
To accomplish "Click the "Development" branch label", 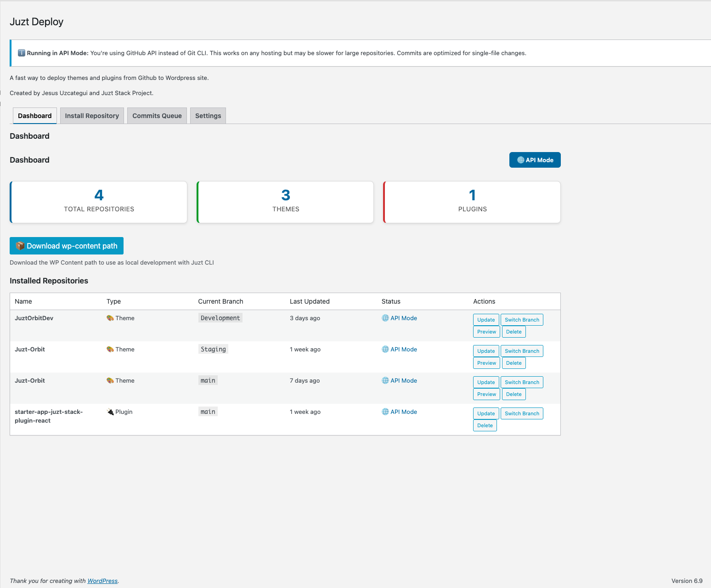I will (x=220, y=318).
